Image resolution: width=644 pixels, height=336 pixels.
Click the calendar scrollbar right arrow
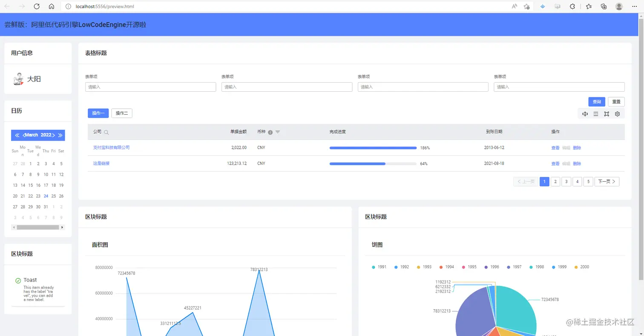(x=63, y=227)
